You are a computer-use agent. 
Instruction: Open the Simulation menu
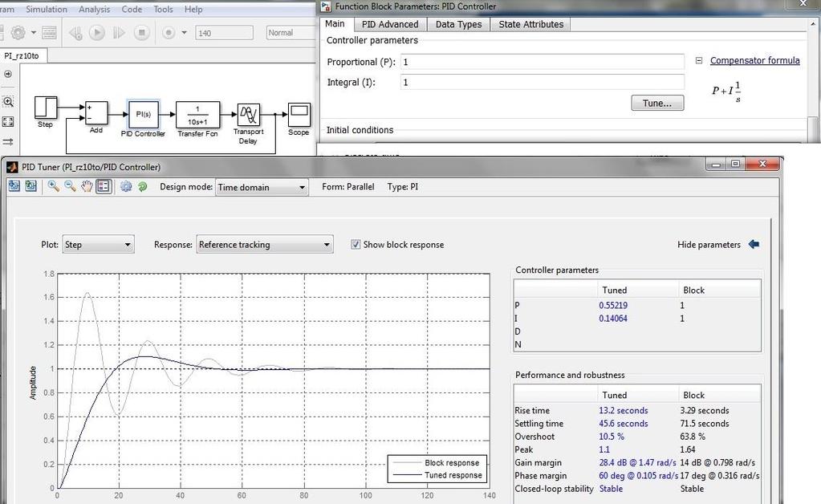47,10
